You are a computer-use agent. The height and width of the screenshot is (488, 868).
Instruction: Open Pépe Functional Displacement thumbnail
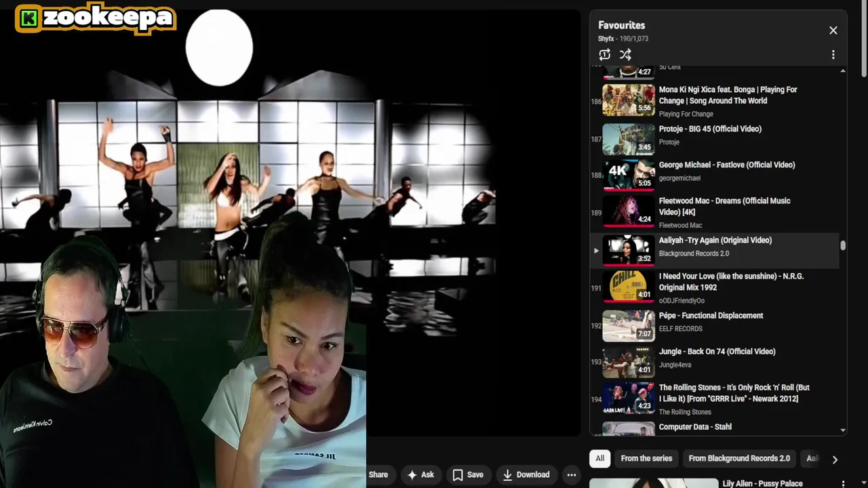point(629,326)
